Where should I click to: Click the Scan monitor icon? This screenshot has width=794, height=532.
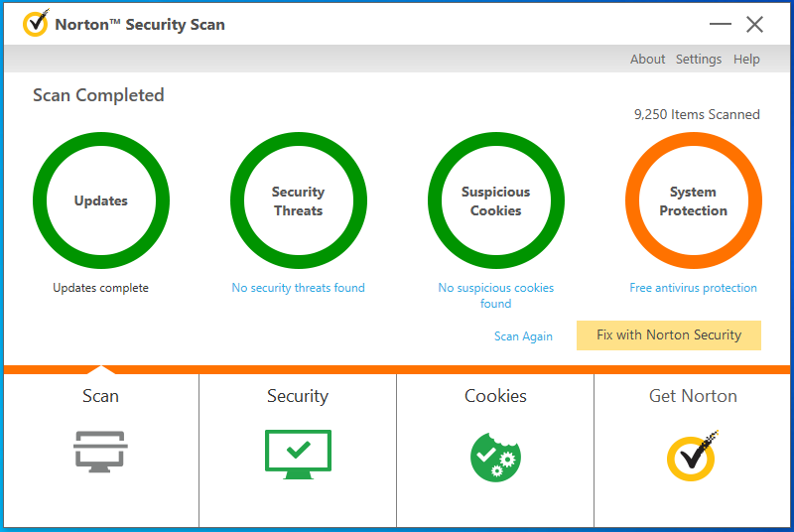[100, 452]
